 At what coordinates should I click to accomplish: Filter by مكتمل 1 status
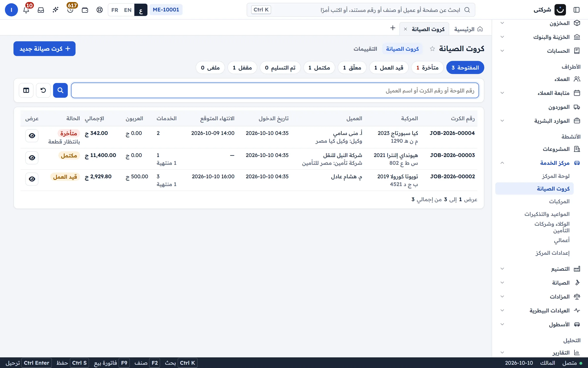(x=319, y=67)
